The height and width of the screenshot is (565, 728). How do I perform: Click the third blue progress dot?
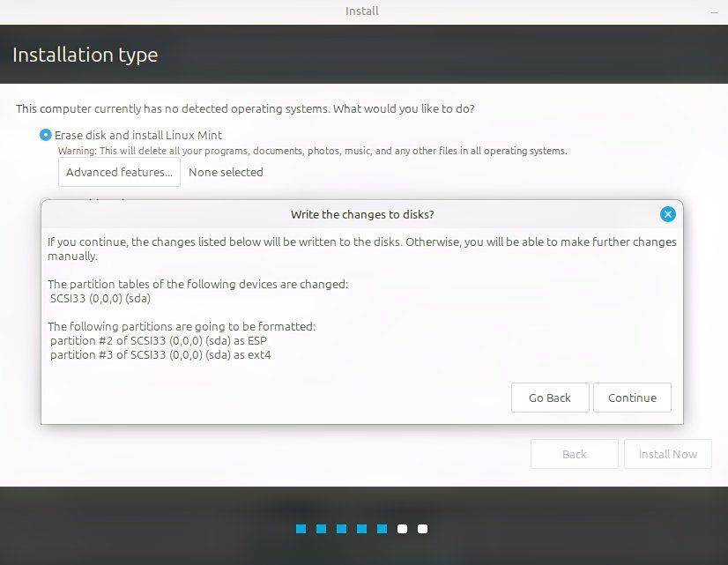tap(340, 528)
